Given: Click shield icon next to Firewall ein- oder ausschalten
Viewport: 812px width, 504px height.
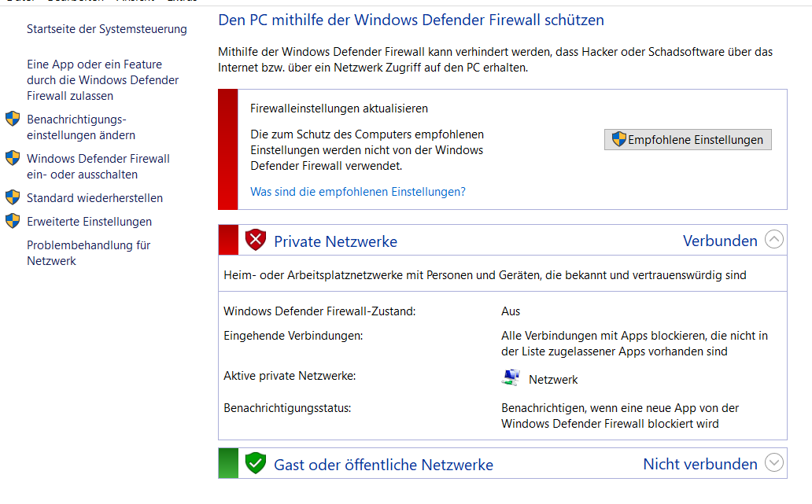Looking at the screenshot, I should pyautogui.click(x=13, y=158).
